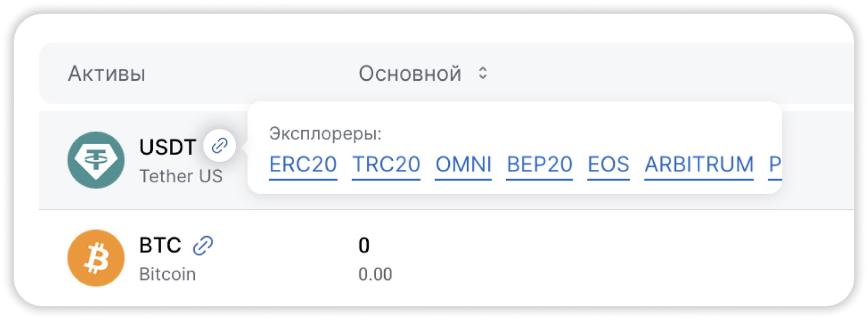The image size is (868, 320).
Task: Open the ARBITRUM explorer link
Action: (699, 164)
